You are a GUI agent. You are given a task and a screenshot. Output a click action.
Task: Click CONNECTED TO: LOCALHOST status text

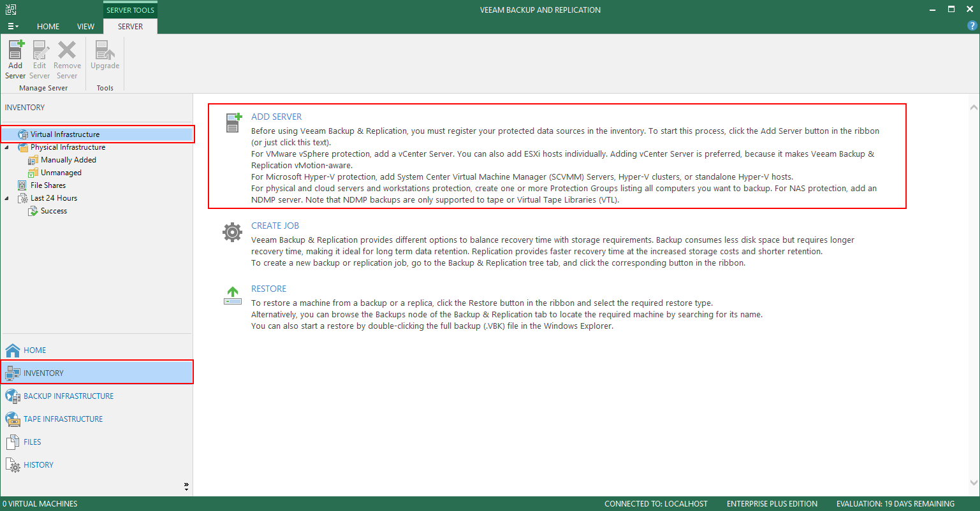tap(656, 503)
